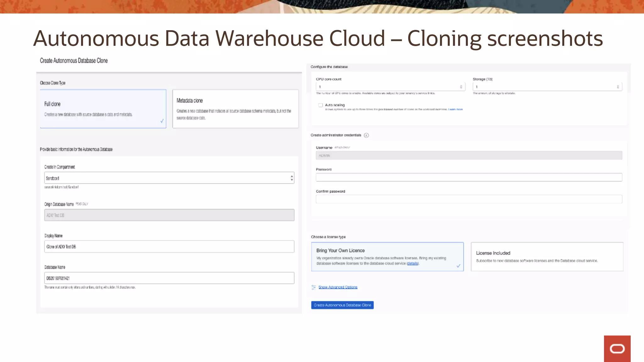Click the Display Name input field

[x=169, y=247]
